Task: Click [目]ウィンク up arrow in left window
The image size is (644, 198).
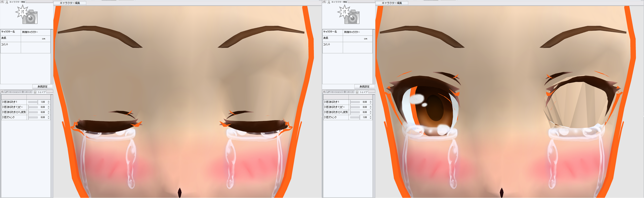Action: click(49, 116)
